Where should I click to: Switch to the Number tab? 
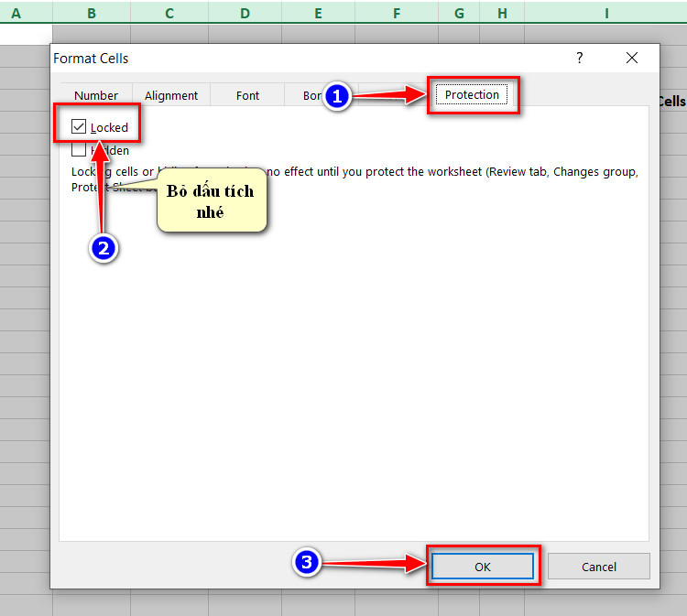tap(96, 95)
